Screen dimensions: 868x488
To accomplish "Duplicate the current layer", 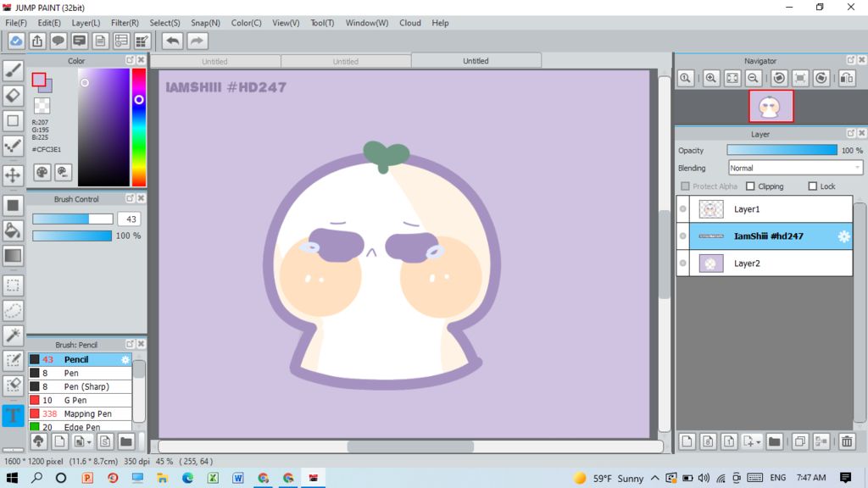I will click(800, 441).
